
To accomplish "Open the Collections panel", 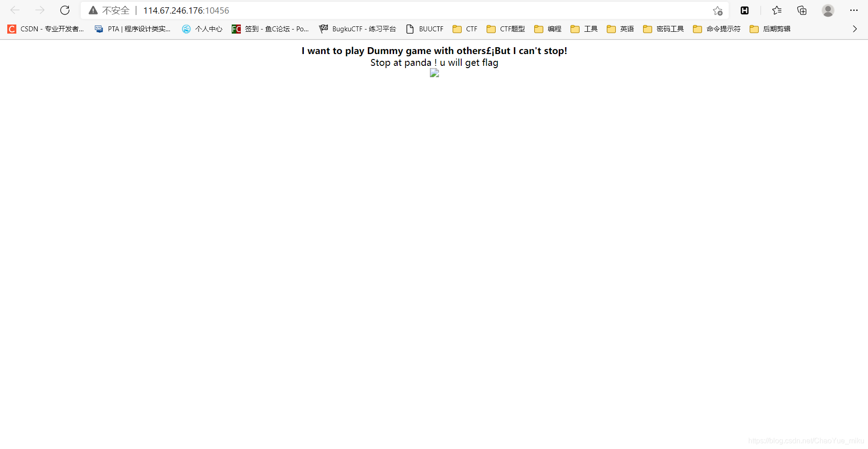I will pyautogui.click(x=802, y=10).
